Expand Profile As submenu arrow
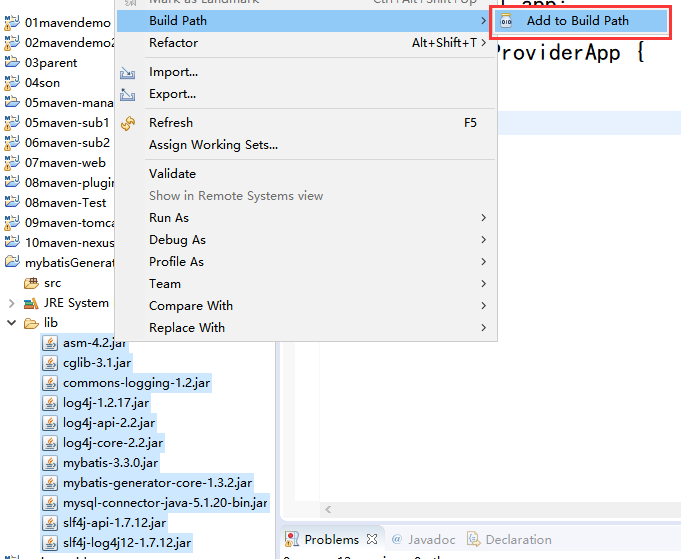The image size is (681, 559). [483, 262]
